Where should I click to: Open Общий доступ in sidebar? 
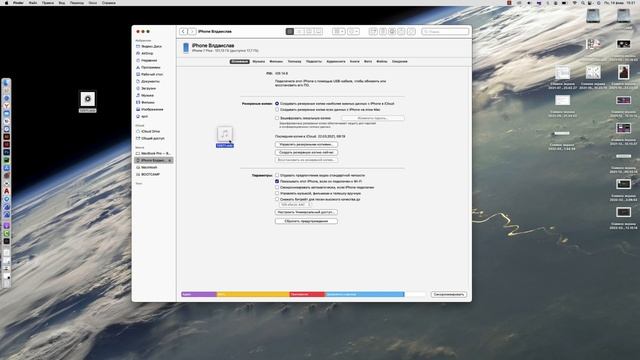[153, 138]
